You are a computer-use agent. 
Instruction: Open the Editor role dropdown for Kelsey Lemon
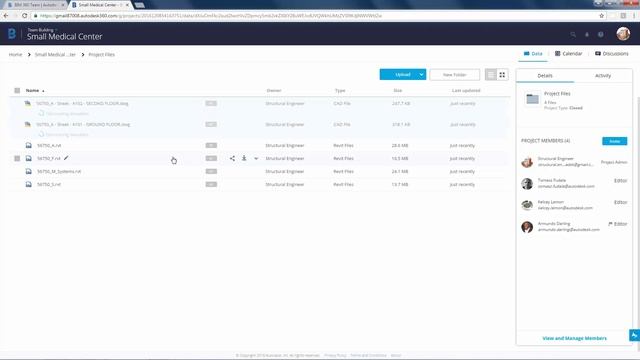click(620, 202)
